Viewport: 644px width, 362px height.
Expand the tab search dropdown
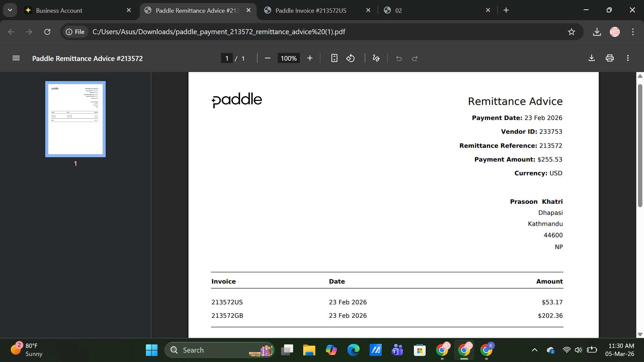tap(10, 10)
